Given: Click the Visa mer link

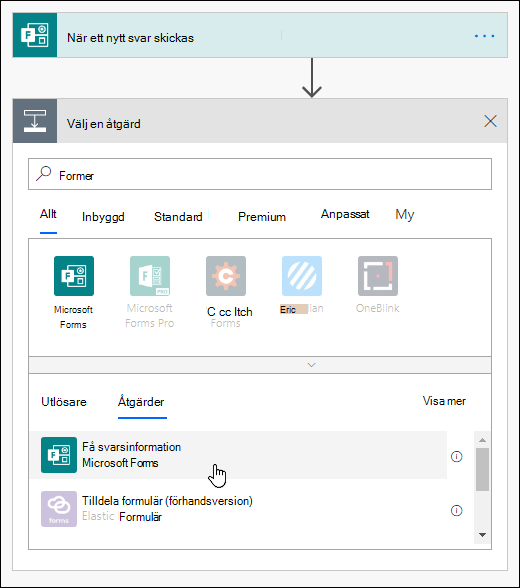Looking at the screenshot, I should coord(444,401).
